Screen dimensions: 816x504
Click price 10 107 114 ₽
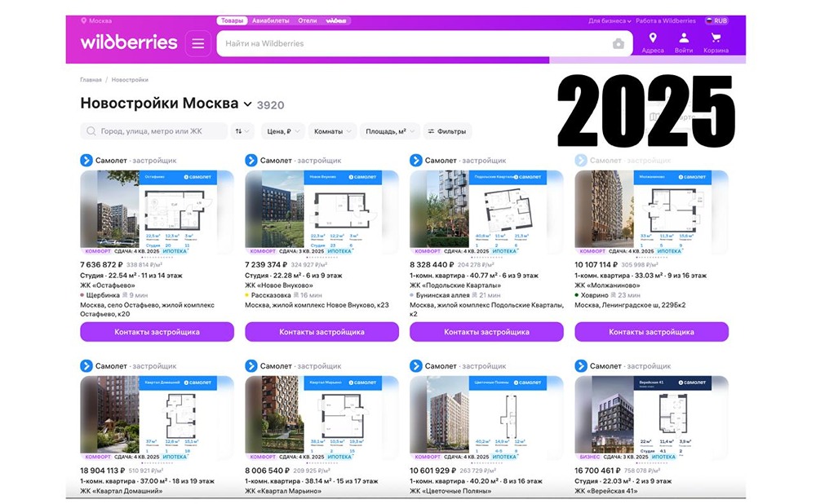coord(596,265)
